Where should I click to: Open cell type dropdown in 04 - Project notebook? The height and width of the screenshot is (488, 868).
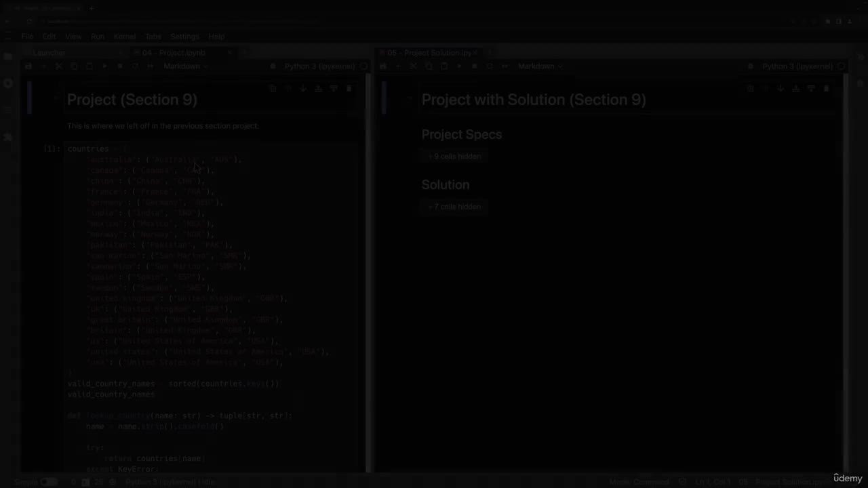(185, 66)
